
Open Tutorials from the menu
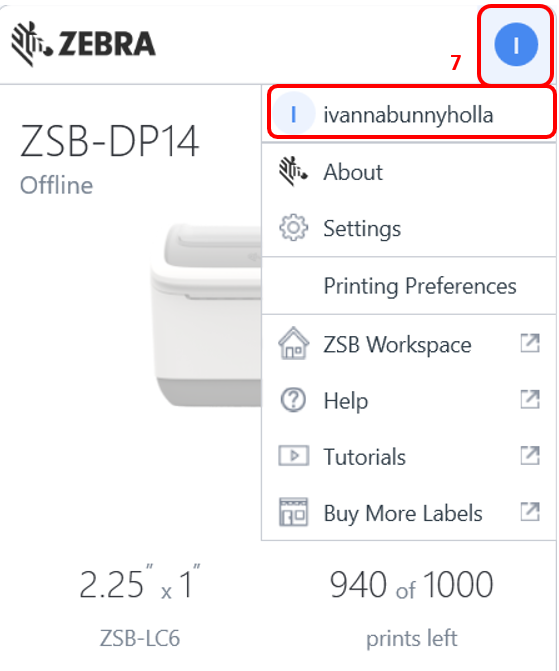(409, 457)
